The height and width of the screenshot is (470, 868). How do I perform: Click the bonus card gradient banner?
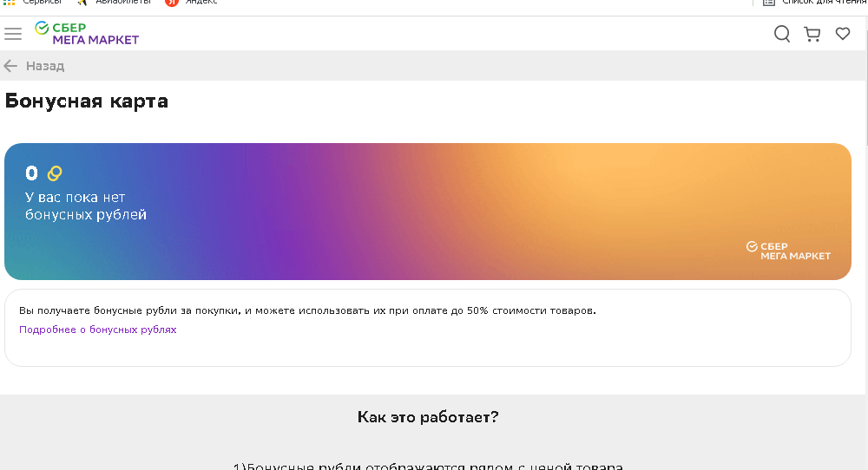tap(427, 212)
